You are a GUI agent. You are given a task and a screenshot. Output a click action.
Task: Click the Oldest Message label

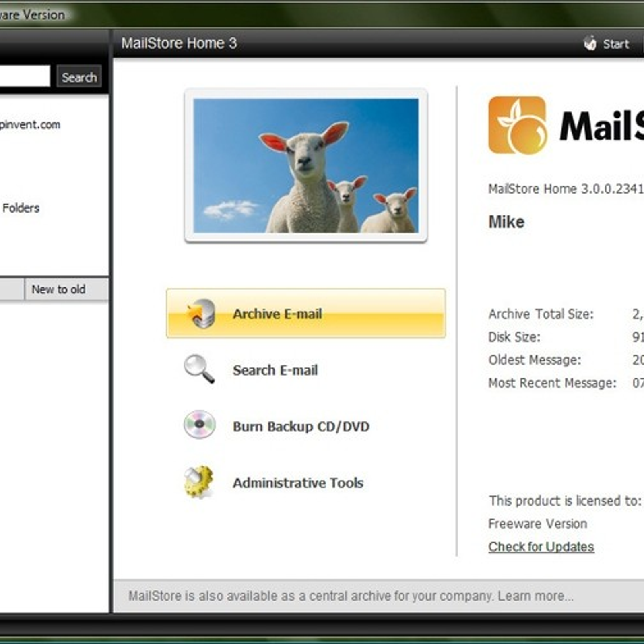(x=535, y=360)
